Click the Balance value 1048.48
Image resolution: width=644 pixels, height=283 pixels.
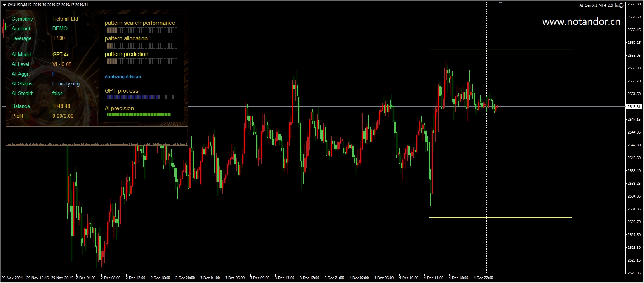click(61, 106)
